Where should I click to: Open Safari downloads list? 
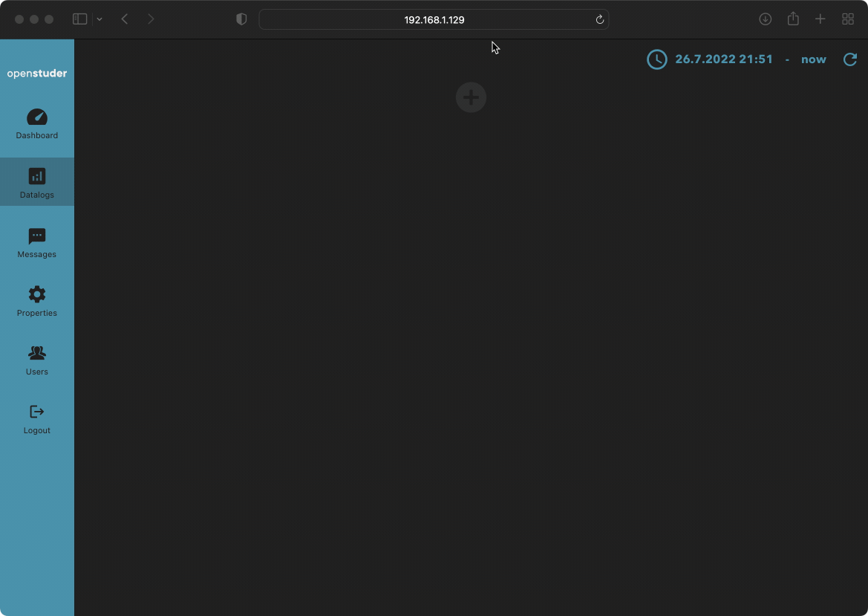pos(765,19)
